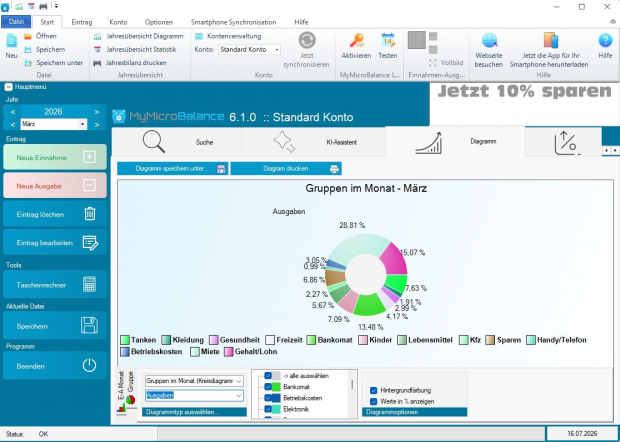Open the 'Gruppen im Monat (Kreisdiagramm)' dropdown
Viewport: 620px width, 442px height.
(x=194, y=381)
